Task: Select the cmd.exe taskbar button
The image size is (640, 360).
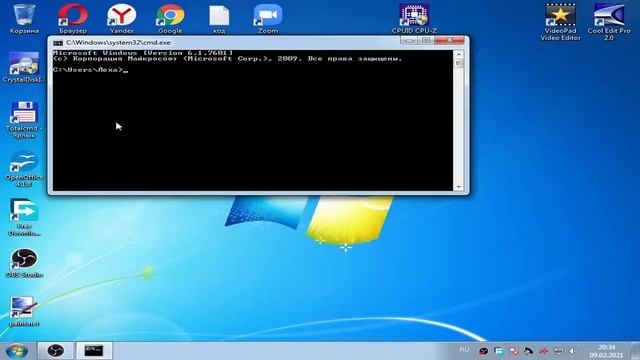Action: click(x=94, y=351)
